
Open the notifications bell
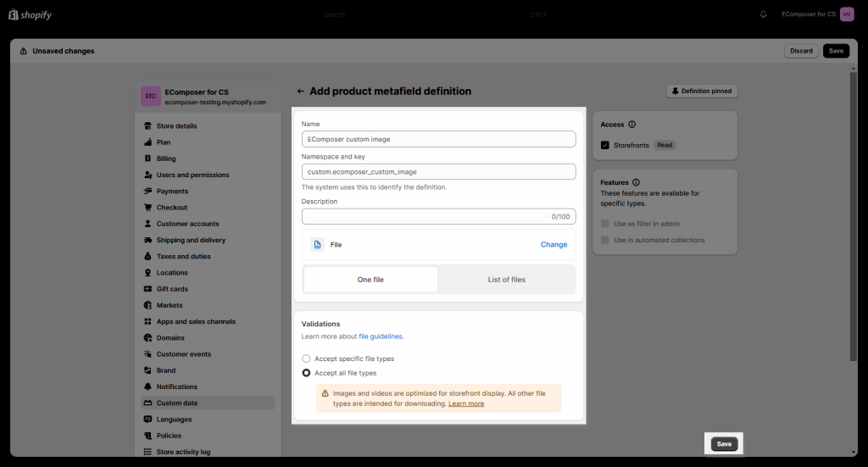click(764, 14)
